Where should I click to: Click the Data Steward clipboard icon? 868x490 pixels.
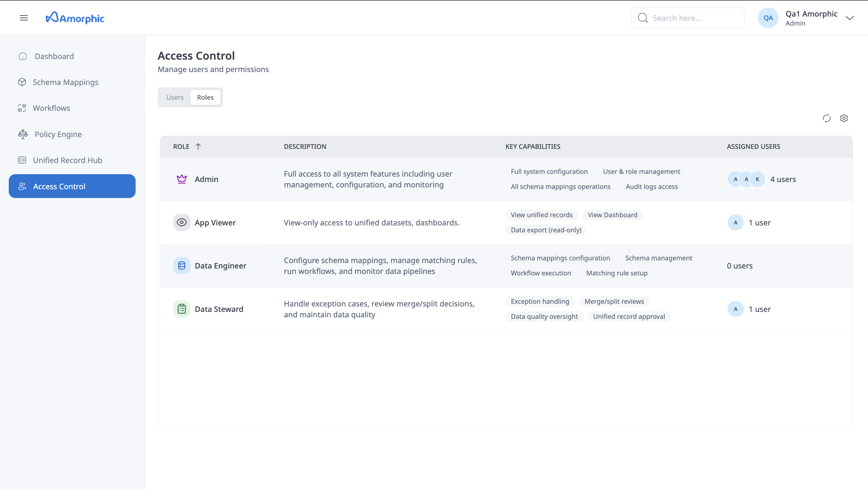pyautogui.click(x=182, y=309)
